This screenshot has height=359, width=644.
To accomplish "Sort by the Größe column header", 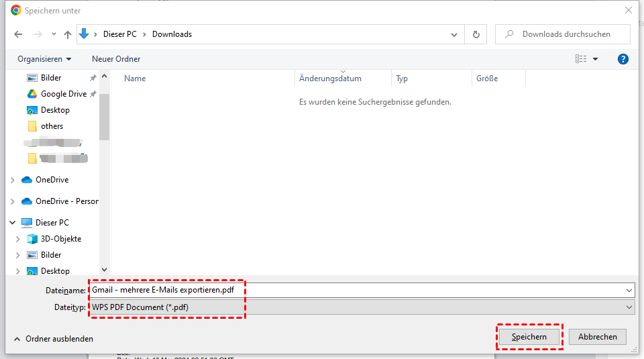I will click(x=487, y=79).
